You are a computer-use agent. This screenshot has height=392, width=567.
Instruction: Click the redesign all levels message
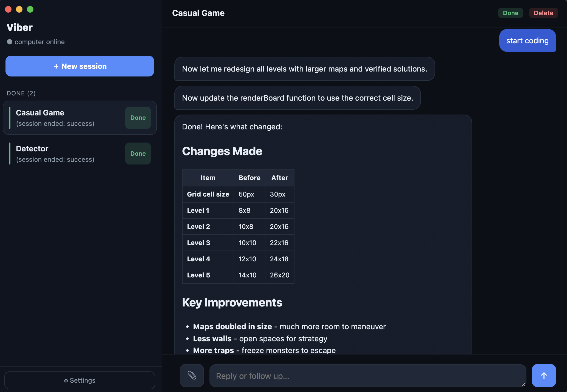pyautogui.click(x=305, y=69)
